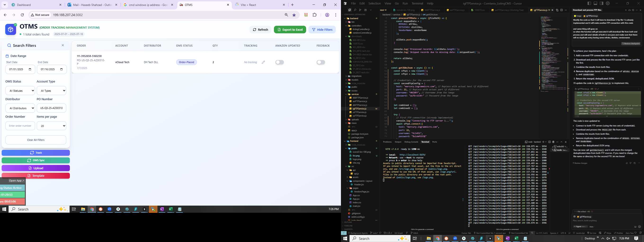Open the OMS Status All Statuses dropdown
The image size is (644, 242).
coord(20,91)
